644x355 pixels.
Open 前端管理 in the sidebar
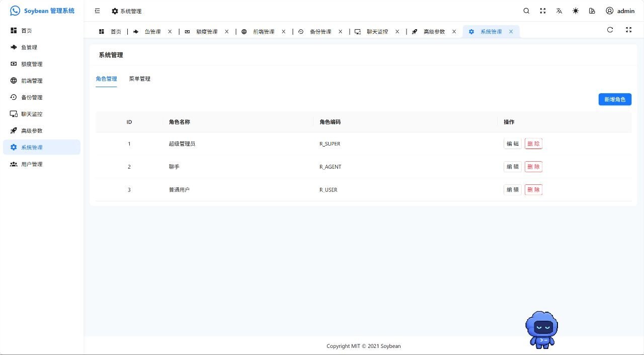[42, 81]
